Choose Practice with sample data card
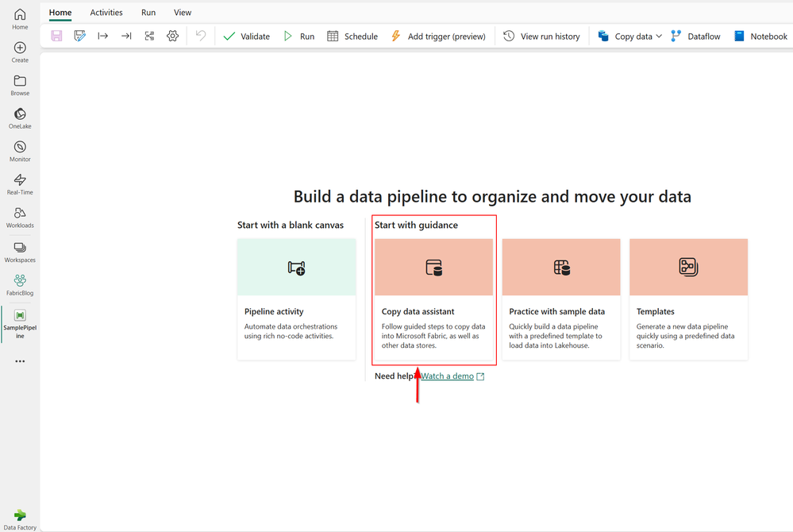Viewport: 793px width, 532px height. click(x=561, y=299)
